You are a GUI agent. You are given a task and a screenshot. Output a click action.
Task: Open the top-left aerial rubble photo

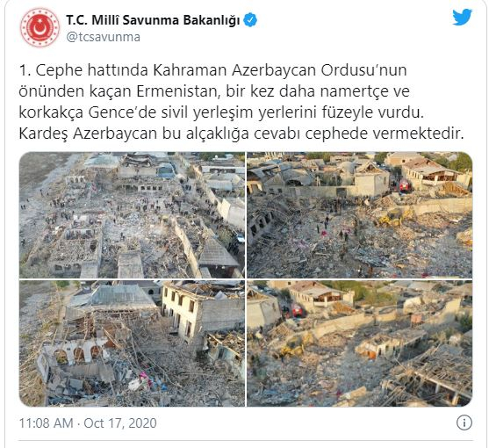click(x=132, y=215)
